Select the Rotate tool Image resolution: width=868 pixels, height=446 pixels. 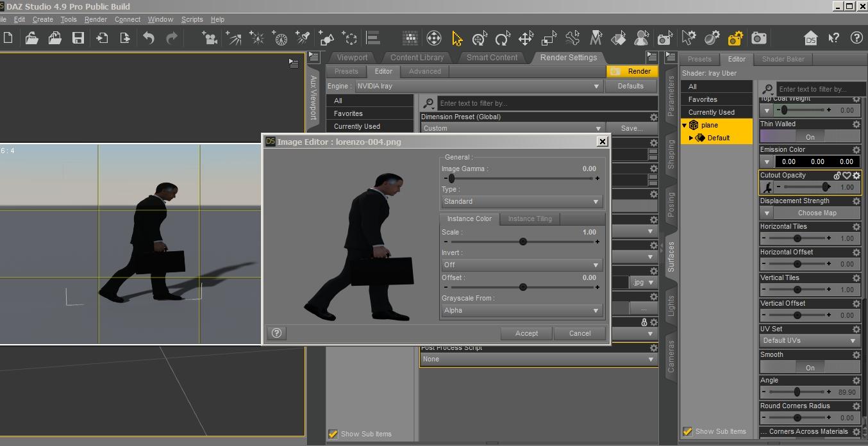[x=503, y=38]
